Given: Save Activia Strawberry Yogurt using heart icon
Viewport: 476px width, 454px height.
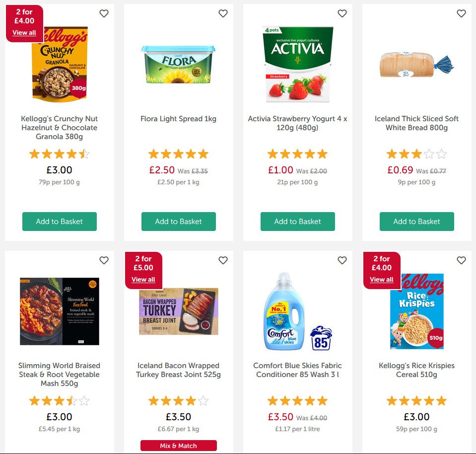Looking at the screenshot, I should pos(342,13).
